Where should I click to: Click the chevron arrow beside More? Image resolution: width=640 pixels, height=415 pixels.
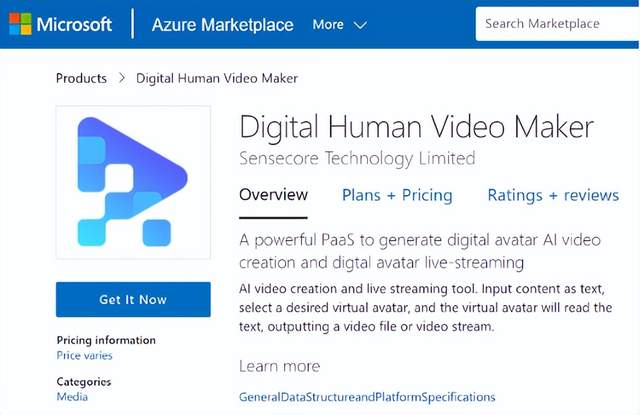coord(360,25)
